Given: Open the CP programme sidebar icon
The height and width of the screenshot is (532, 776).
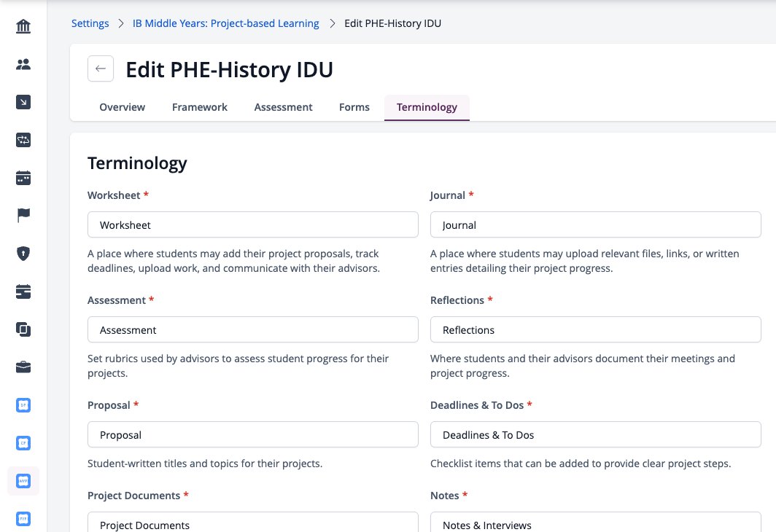Looking at the screenshot, I should (23, 443).
